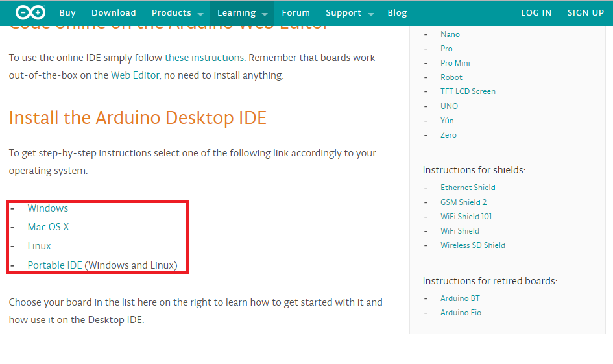Image resolution: width=613 pixels, height=364 pixels.
Task: Open the Download menu item
Action: coord(114,12)
